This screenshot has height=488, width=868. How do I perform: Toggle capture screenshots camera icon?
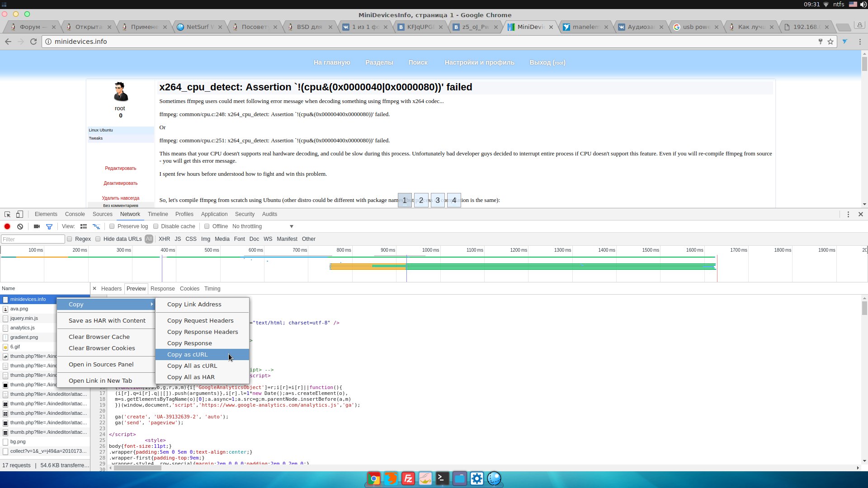click(37, 226)
